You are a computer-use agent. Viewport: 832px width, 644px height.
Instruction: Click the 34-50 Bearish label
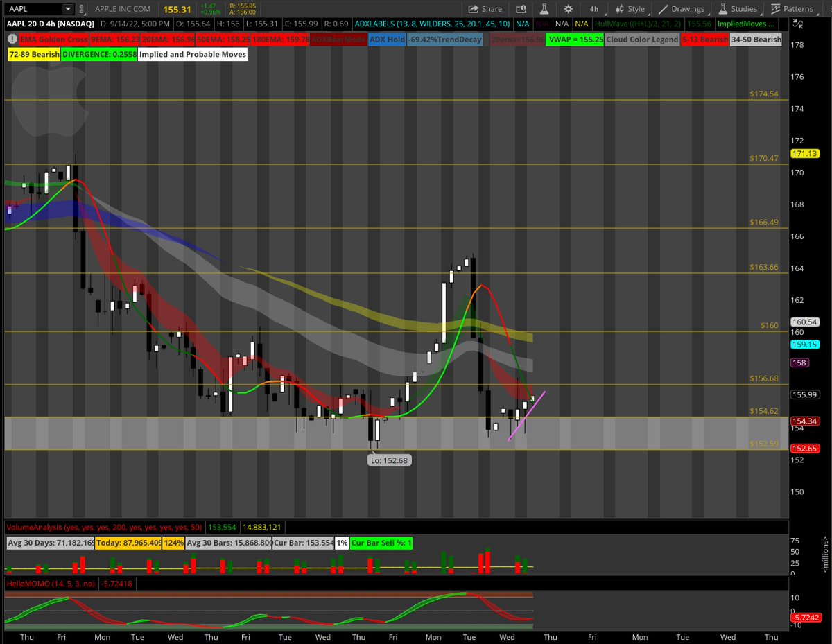click(x=756, y=40)
